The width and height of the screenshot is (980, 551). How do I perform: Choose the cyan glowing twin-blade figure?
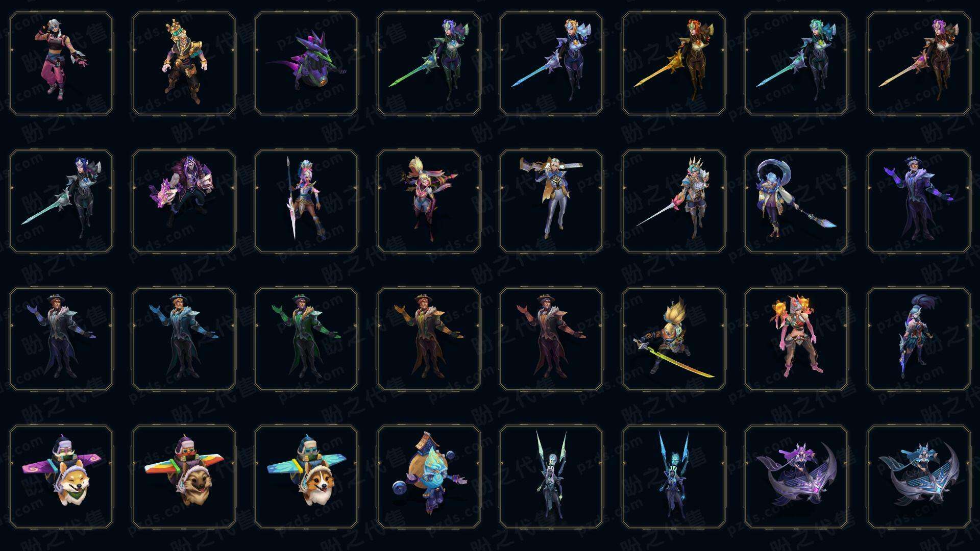[674, 477]
